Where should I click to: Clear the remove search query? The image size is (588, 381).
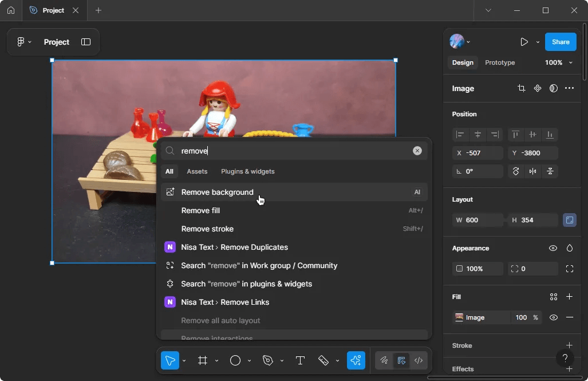(x=417, y=151)
